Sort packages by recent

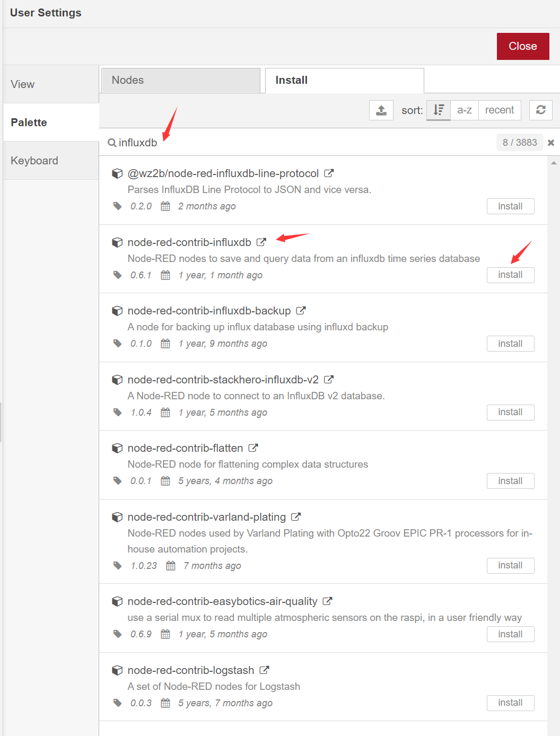[500, 110]
